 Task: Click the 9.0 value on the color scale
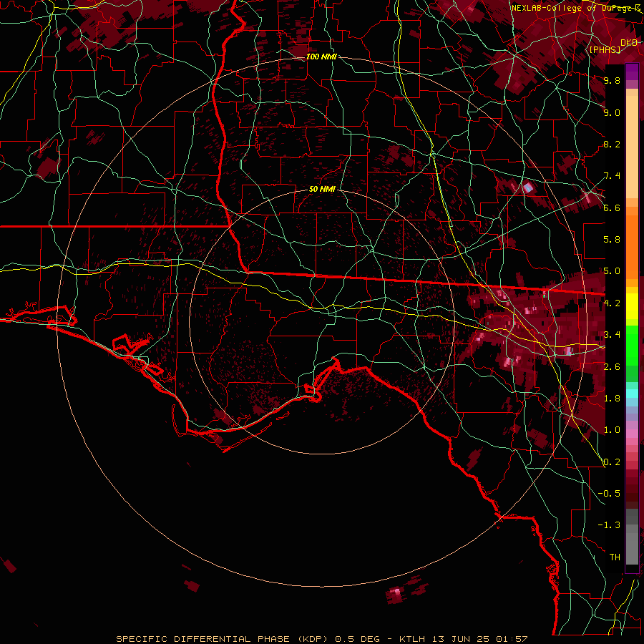pos(612,112)
